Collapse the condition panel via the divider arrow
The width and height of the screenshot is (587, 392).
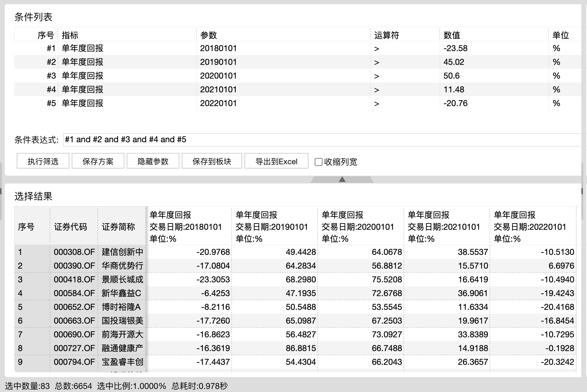coord(342,179)
